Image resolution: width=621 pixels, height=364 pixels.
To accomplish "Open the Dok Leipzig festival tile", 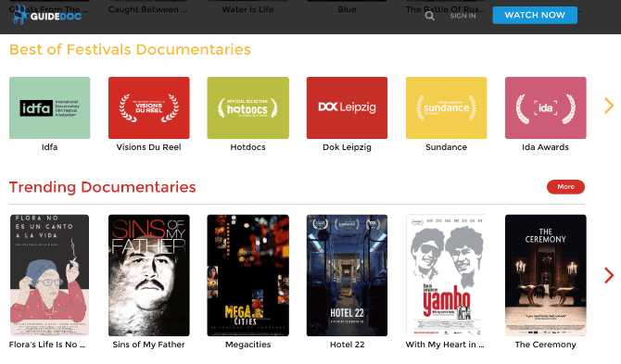I will tap(347, 107).
